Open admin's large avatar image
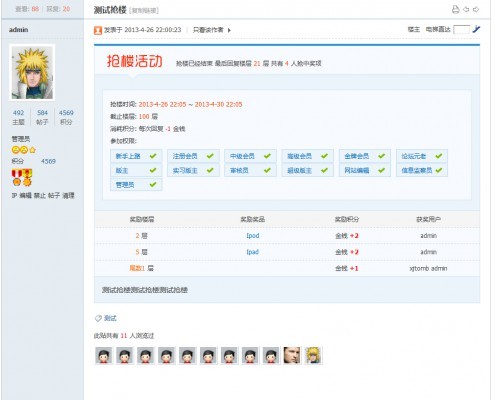Viewport: 495px width, 400px height. click(x=32, y=72)
